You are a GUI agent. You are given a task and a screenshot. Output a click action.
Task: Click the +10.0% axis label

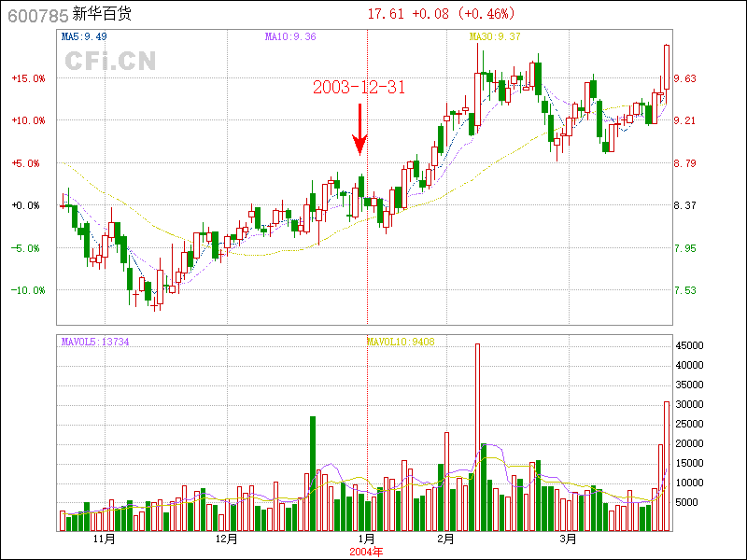[x=29, y=121]
